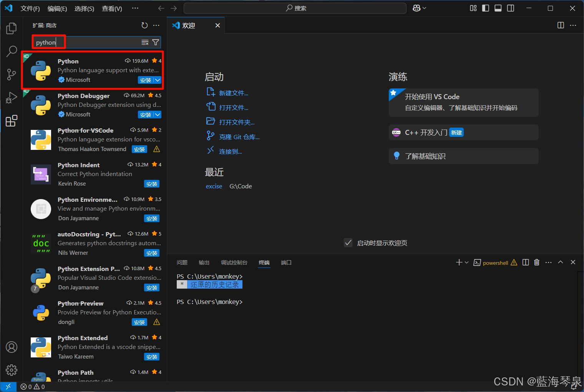Install the Python Extended extension
The image size is (584, 392).
pos(152,357)
